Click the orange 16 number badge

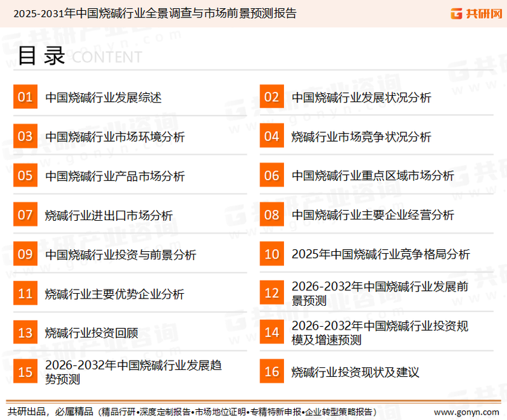click(272, 371)
